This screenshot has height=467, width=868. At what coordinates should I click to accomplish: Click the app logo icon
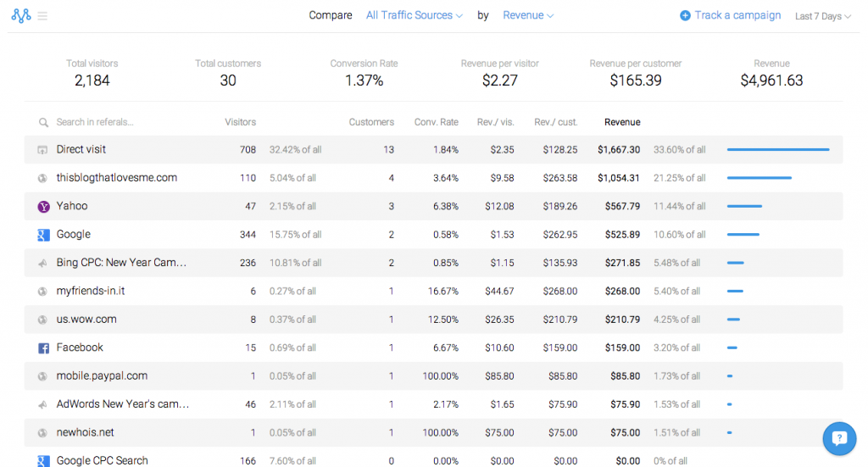[x=21, y=15]
